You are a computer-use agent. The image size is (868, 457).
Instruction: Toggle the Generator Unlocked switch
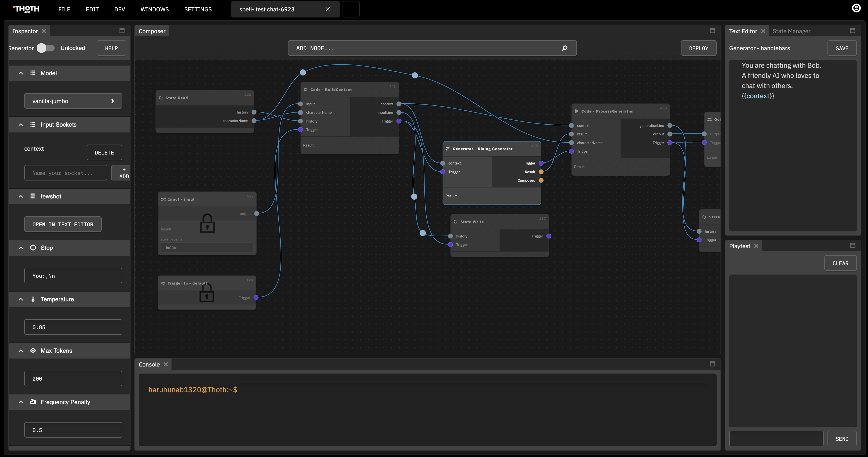point(45,48)
